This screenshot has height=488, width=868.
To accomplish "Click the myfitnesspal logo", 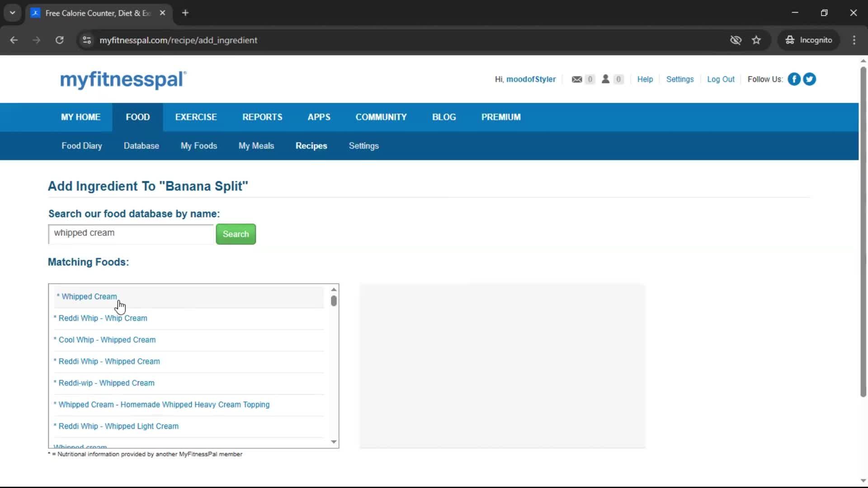I will [x=123, y=80].
